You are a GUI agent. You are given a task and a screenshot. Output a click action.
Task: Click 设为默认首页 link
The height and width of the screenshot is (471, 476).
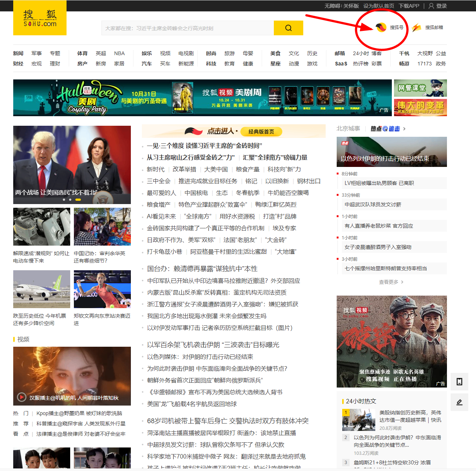(379, 6)
